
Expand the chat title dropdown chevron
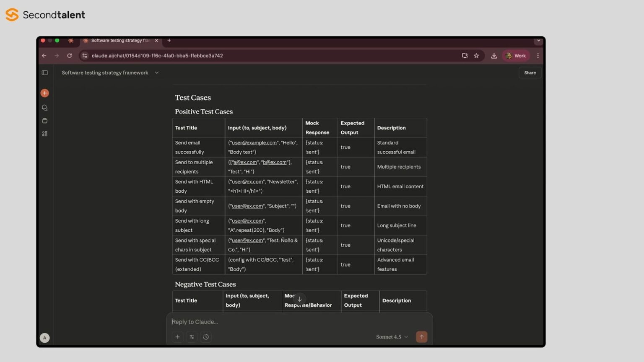pos(156,72)
